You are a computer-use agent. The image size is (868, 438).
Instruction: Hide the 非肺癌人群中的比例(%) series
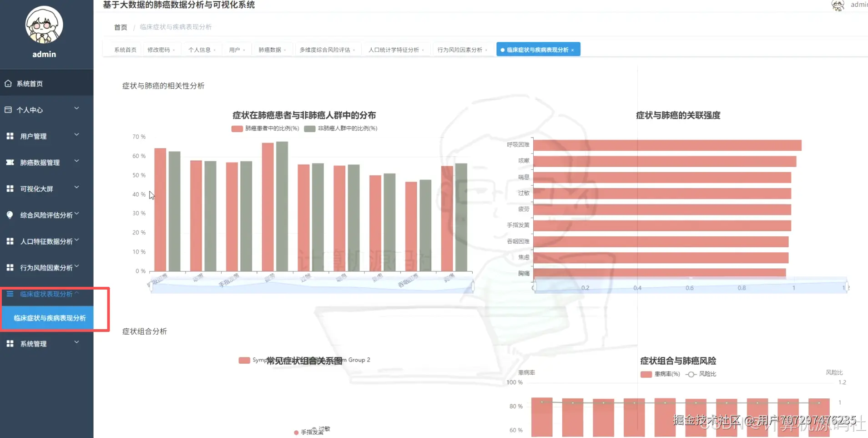coord(342,128)
